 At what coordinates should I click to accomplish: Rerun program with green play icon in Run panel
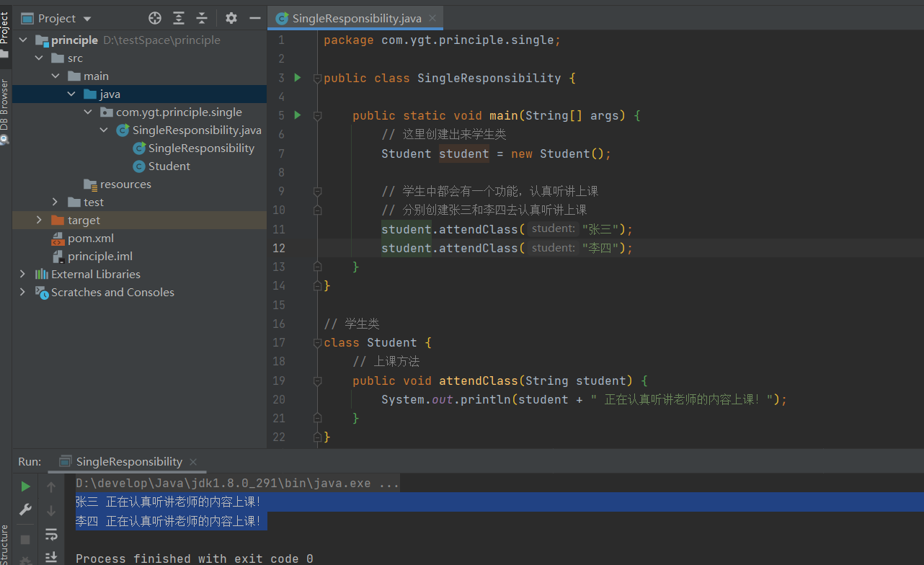[x=25, y=486]
